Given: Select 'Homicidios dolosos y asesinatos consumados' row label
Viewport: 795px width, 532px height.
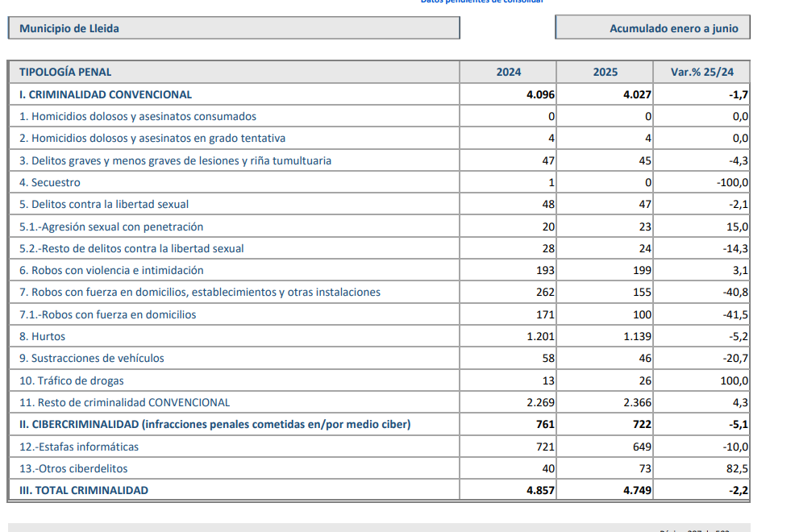Looking at the screenshot, I should click(137, 117).
